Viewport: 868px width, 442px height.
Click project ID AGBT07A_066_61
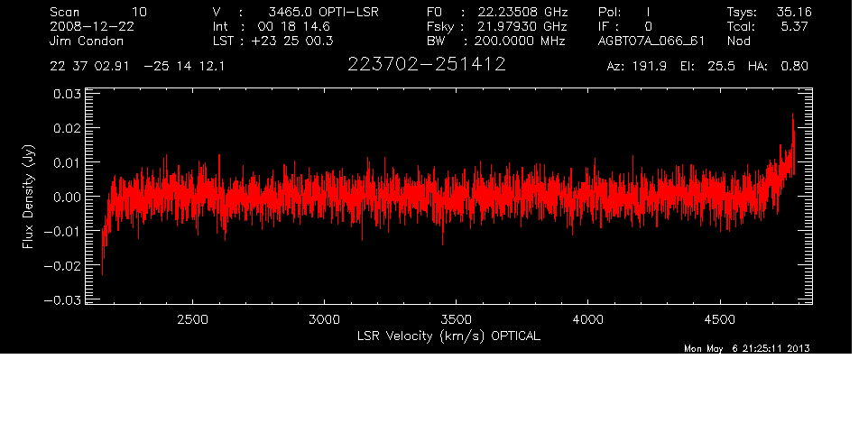(651, 41)
